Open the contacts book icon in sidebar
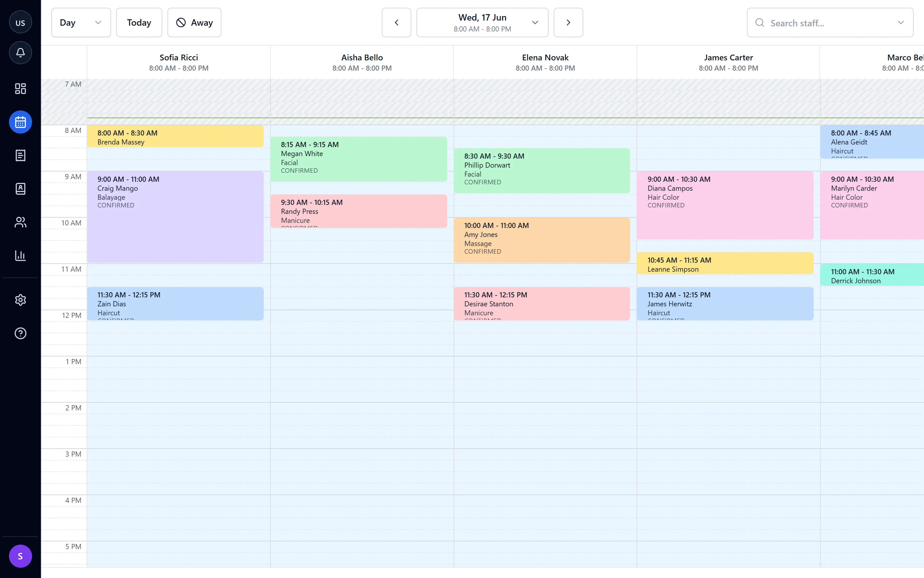 tap(20, 189)
